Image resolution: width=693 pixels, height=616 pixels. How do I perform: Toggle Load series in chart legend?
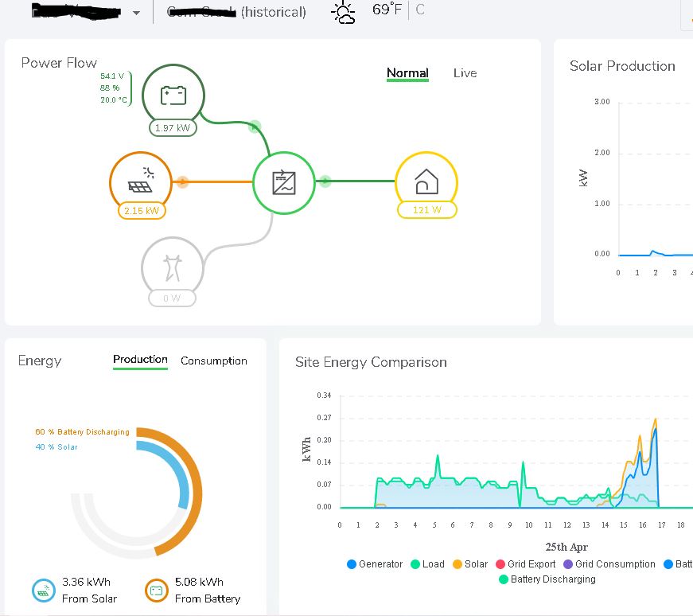click(427, 563)
